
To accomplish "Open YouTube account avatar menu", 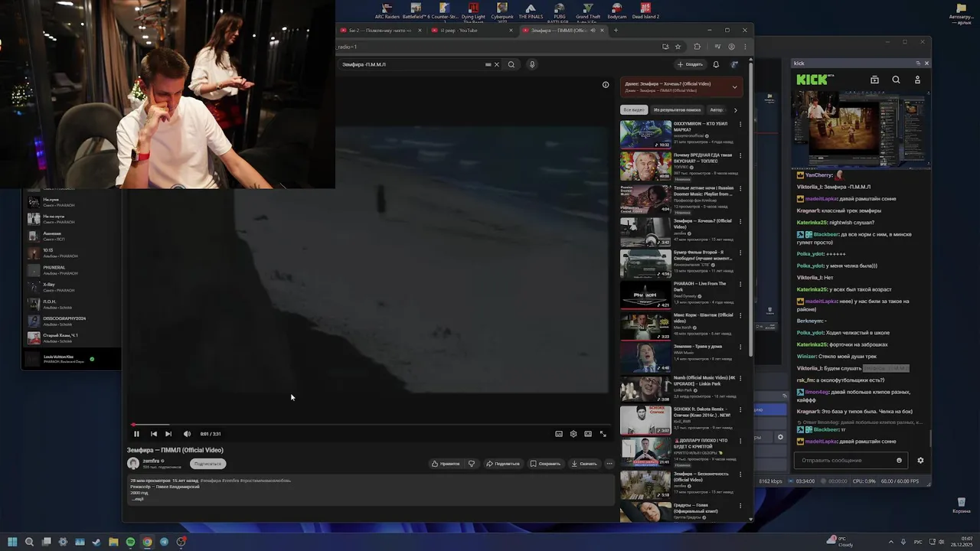I will (735, 64).
